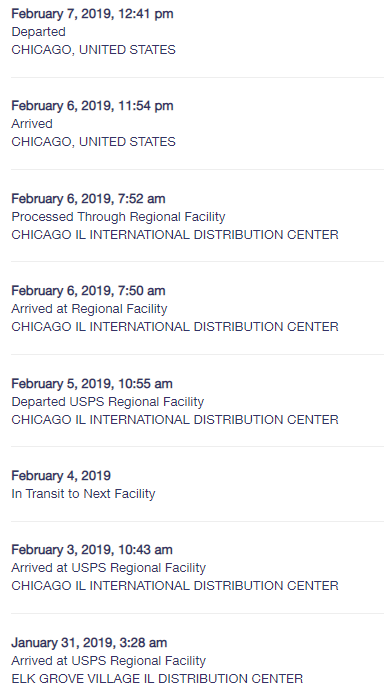Click CHICAGO, UNITED STATES under Departed
The image size is (384, 698).
[93, 49]
